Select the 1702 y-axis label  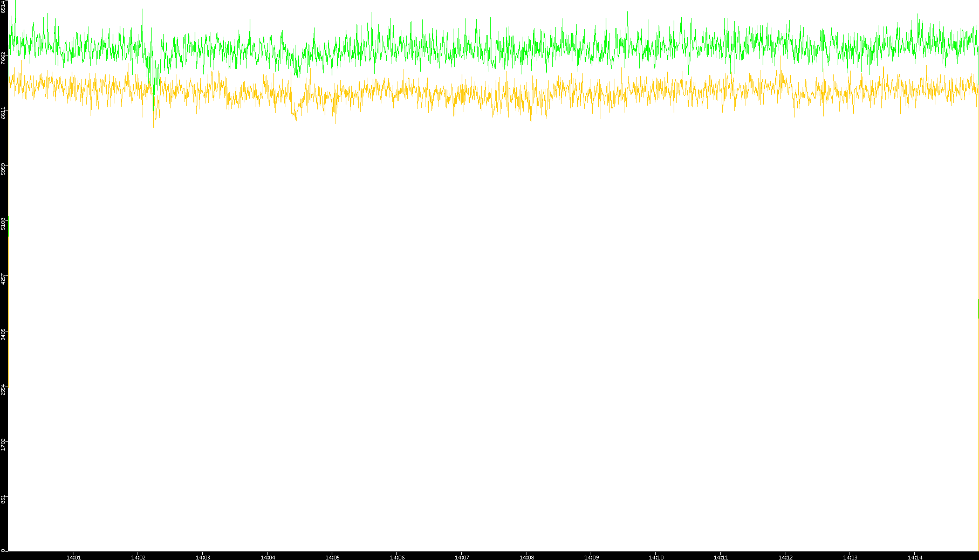pos(4,444)
